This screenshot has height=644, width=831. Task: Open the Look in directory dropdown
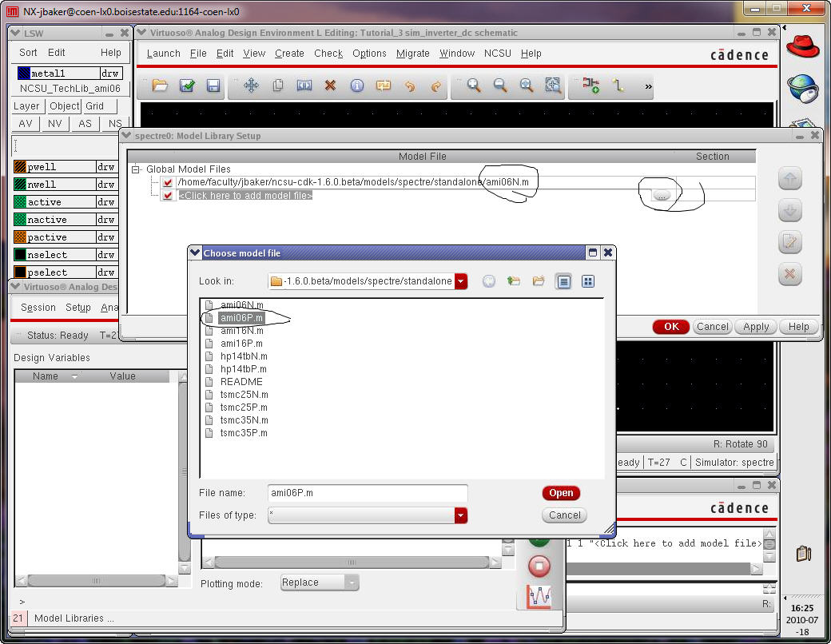tap(461, 281)
